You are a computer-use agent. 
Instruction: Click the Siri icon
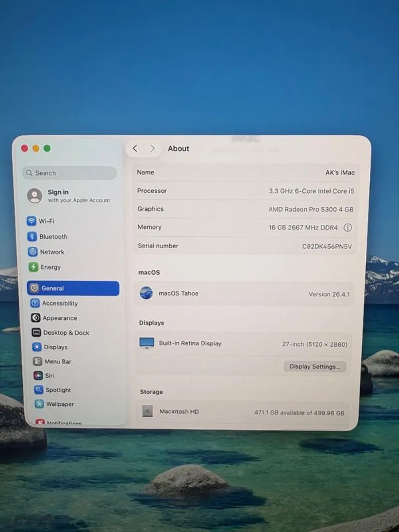coord(38,376)
